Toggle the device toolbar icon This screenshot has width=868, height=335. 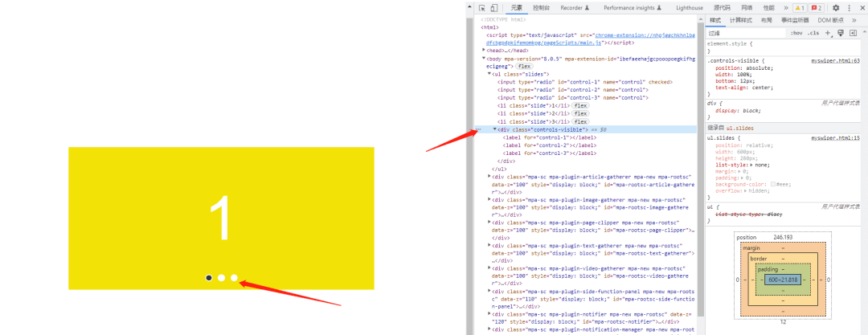493,8
